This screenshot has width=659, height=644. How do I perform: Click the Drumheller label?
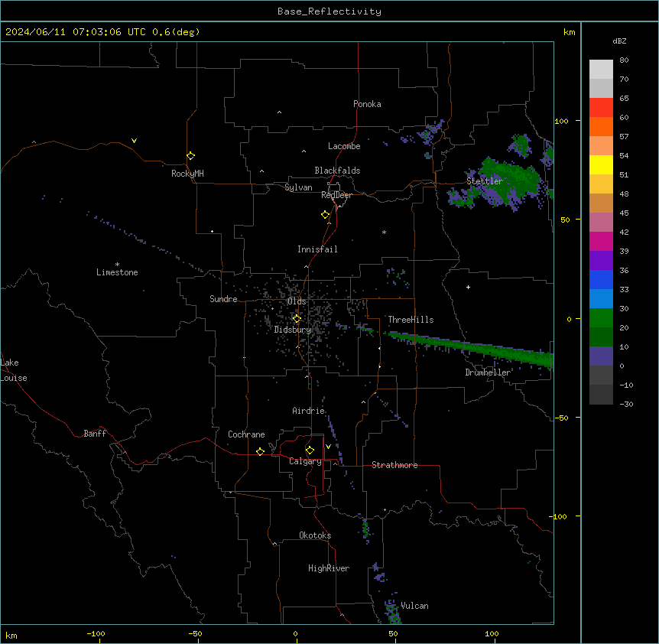[488, 372]
